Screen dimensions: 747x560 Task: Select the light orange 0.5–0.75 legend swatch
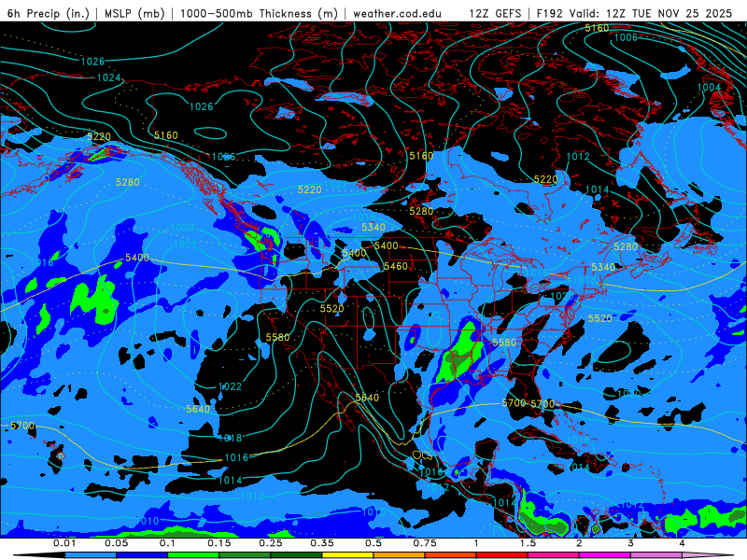[400, 555]
